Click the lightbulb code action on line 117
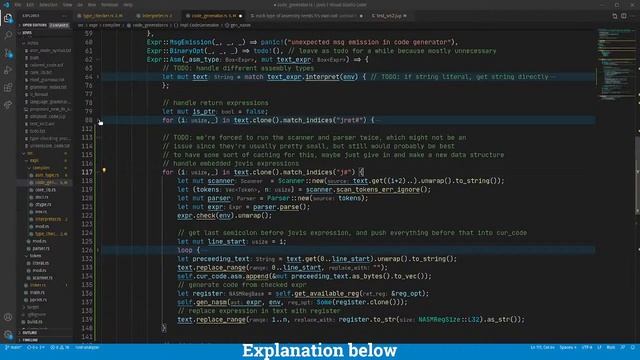This screenshot has height=360, width=640. (104, 170)
